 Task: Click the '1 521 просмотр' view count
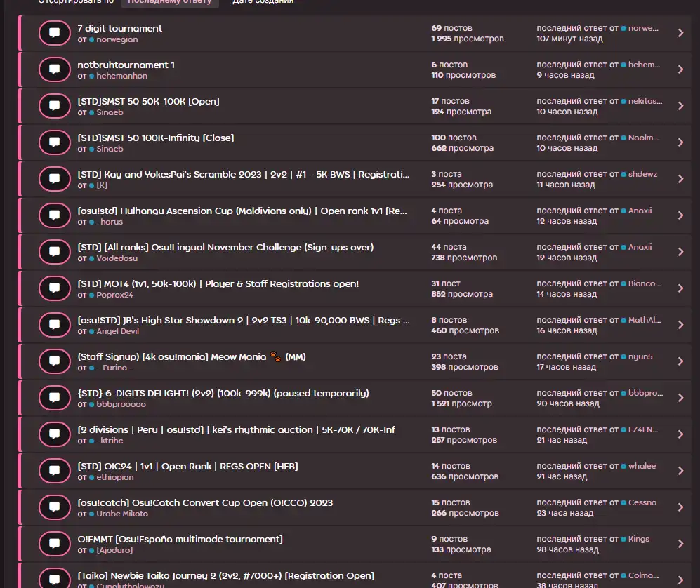tap(461, 403)
